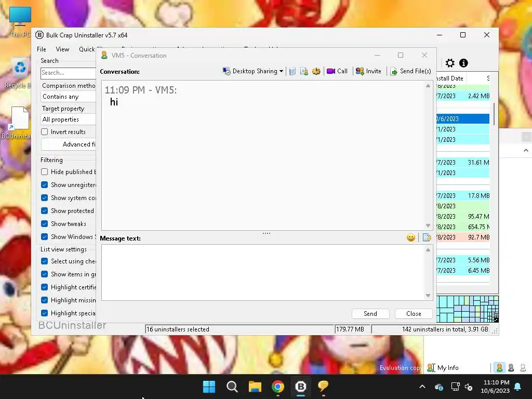Click the Advanced filtering button
This screenshot has height=399, width=532.
point(69,144)
